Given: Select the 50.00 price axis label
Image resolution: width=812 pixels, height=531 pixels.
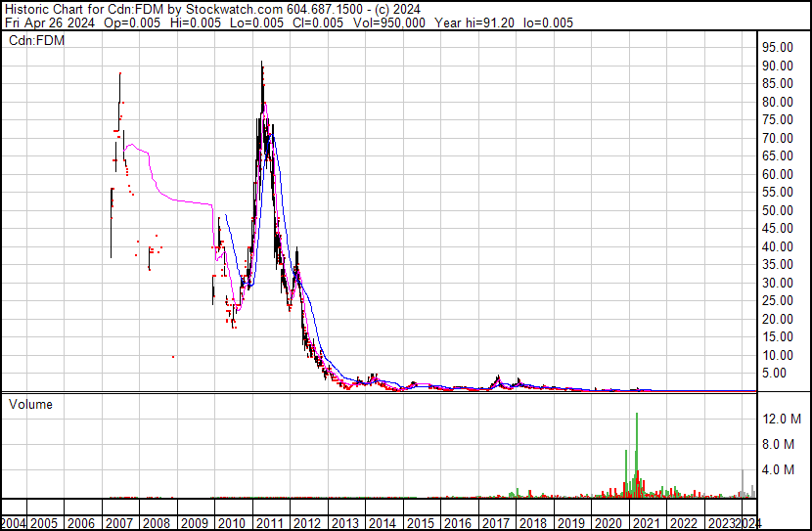Looking at the screenshot, I should [x=779, y=210].
